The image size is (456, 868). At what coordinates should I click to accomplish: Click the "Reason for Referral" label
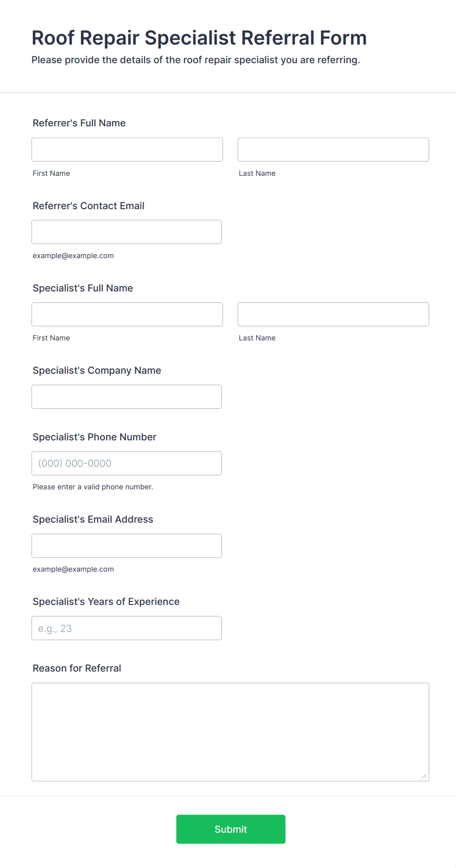(x=76, y=668)
